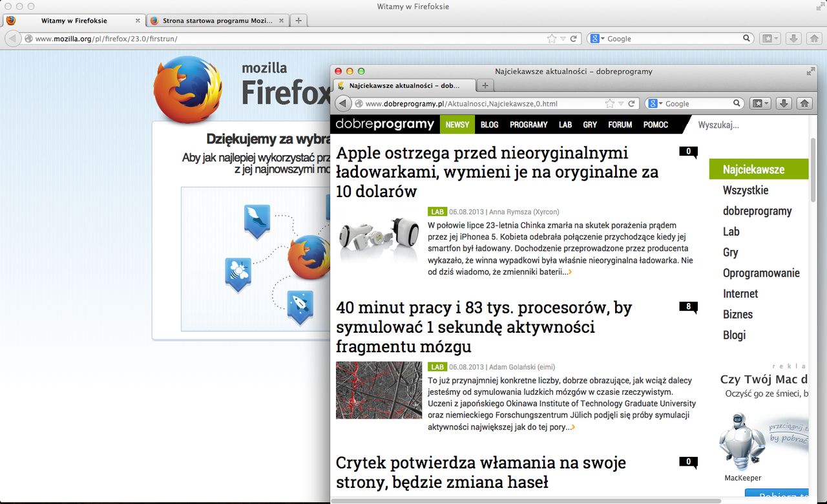Open a new tab in the background Firefox window
Viewport: 827px width, 504px height.
click(298, 21)
